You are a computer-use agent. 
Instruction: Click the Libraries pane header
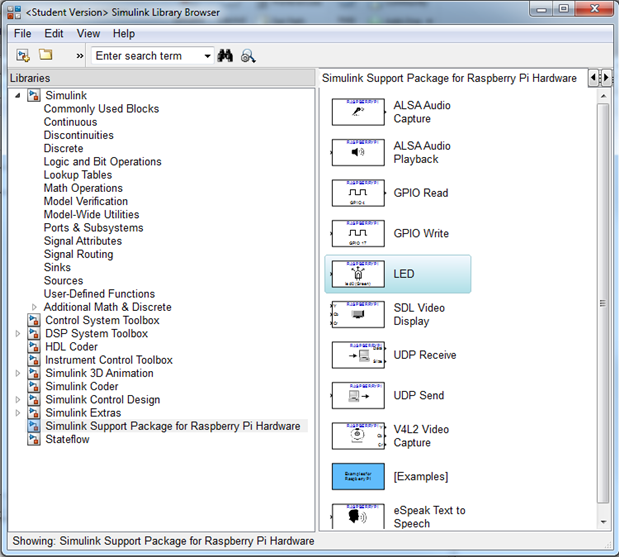click(161, 78)
